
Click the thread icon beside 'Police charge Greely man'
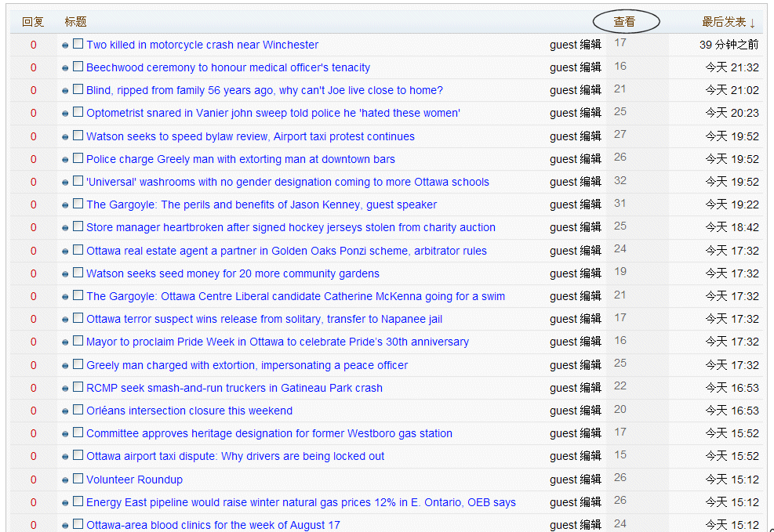coord(65,160)
